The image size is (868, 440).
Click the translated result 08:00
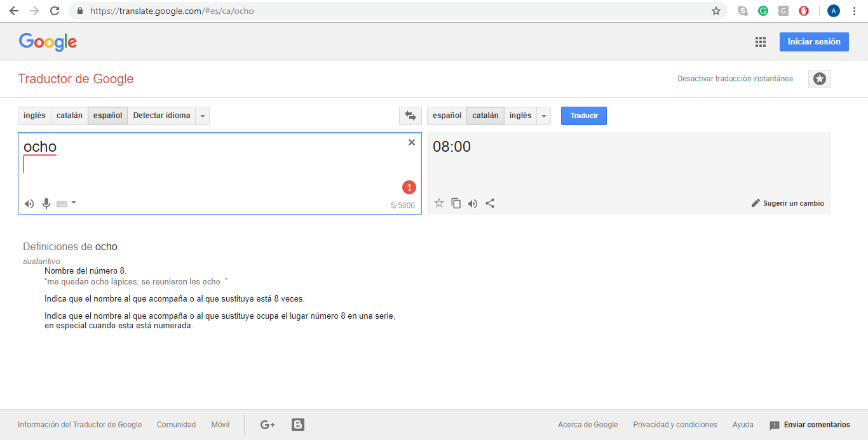(x=452, y=147)
